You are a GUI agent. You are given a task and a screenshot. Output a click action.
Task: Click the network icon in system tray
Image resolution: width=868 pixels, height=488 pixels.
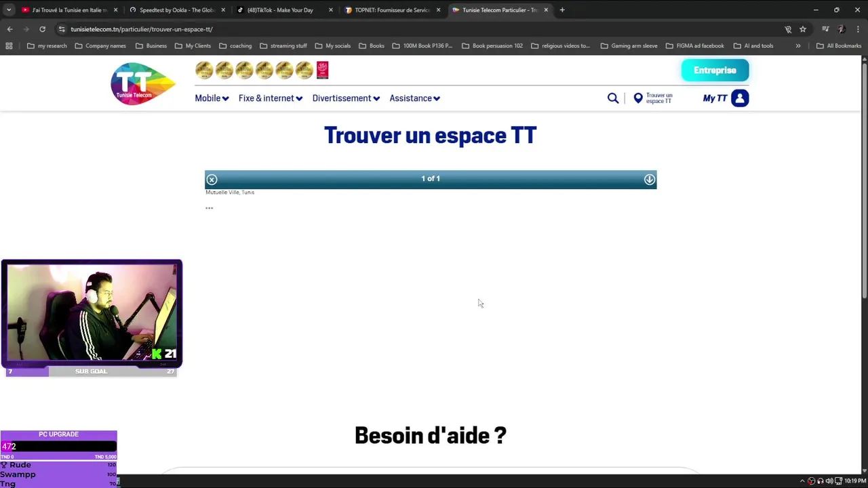point(837,481)
